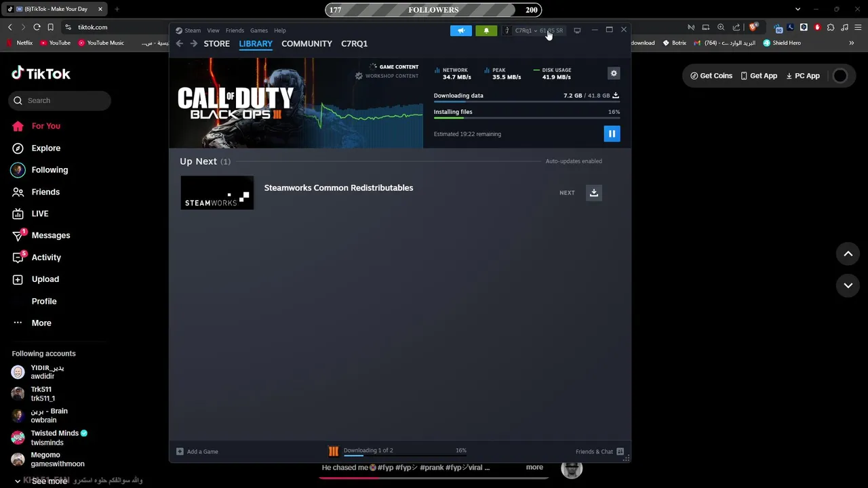Click Steamworks Common Redistributables title
This screenshot has height=488, width=868.
[x=338, y=188]
